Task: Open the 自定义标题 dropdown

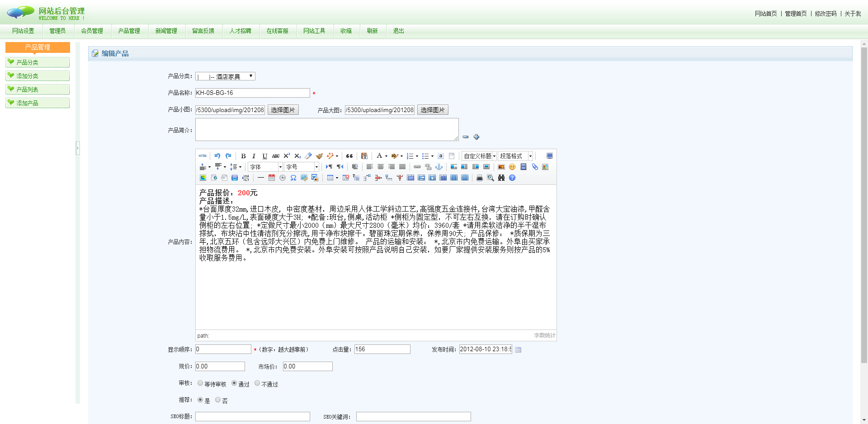Action: click(479, 156)
